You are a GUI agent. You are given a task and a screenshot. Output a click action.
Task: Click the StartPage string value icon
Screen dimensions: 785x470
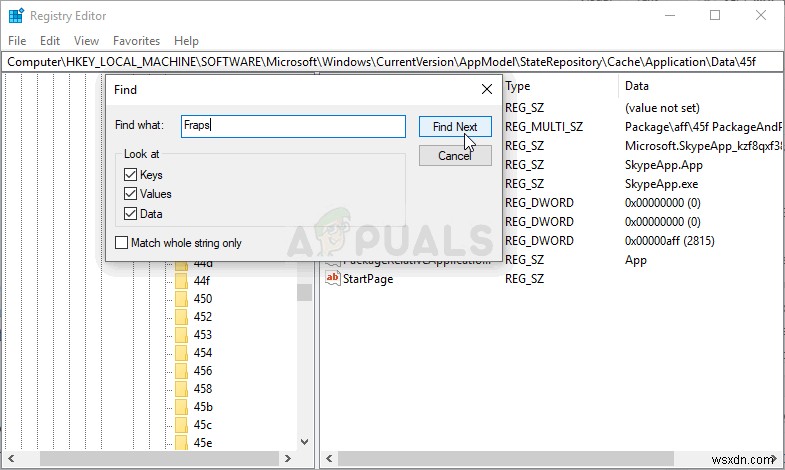(x=332, y=278)
